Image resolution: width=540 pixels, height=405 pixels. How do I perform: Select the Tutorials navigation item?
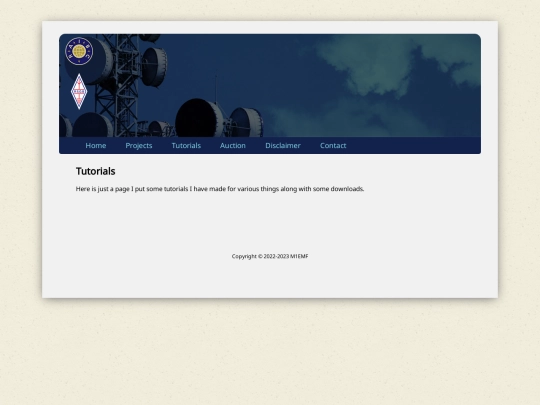(x=186, y=145)
